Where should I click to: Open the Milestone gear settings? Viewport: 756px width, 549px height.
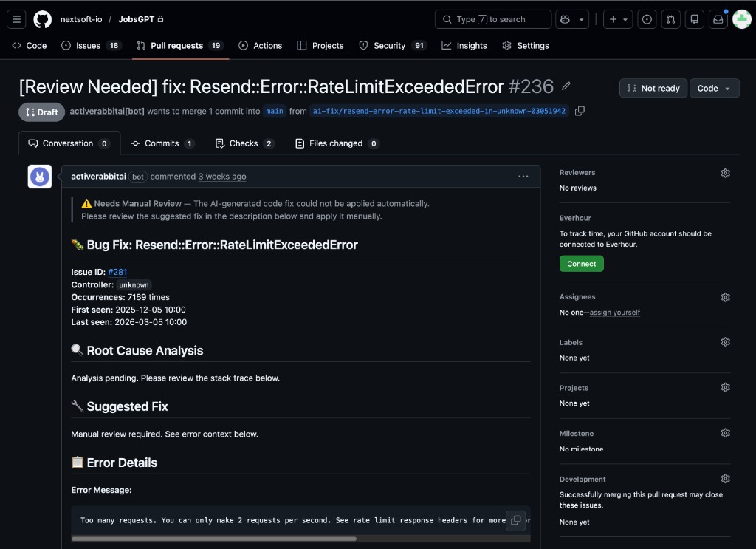coord(725,433)
